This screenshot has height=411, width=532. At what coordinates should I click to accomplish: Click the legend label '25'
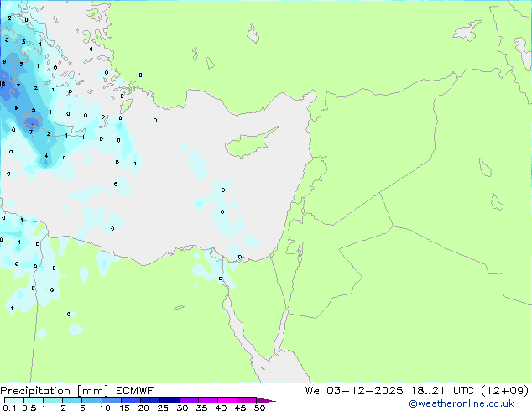click(163, 408)
